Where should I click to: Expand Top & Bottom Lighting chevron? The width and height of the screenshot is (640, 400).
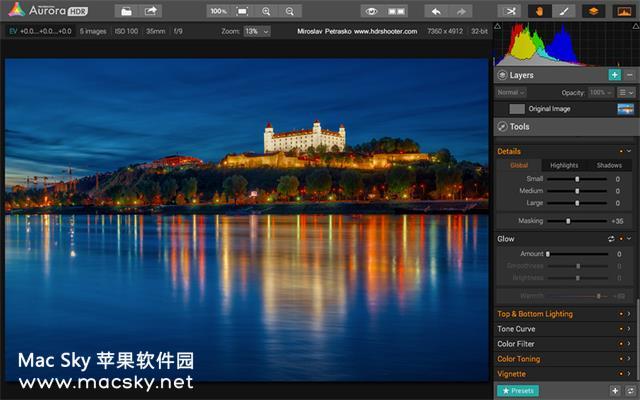click(629, 314)
